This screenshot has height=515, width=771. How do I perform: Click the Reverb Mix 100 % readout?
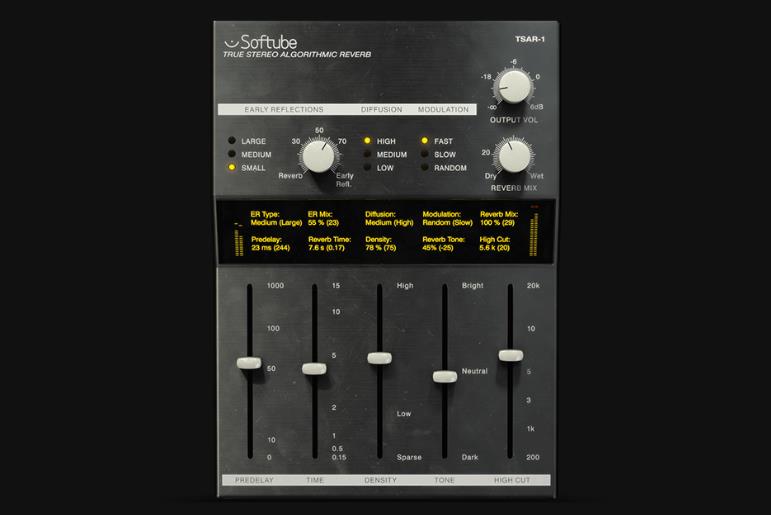(x=499, y=218)
